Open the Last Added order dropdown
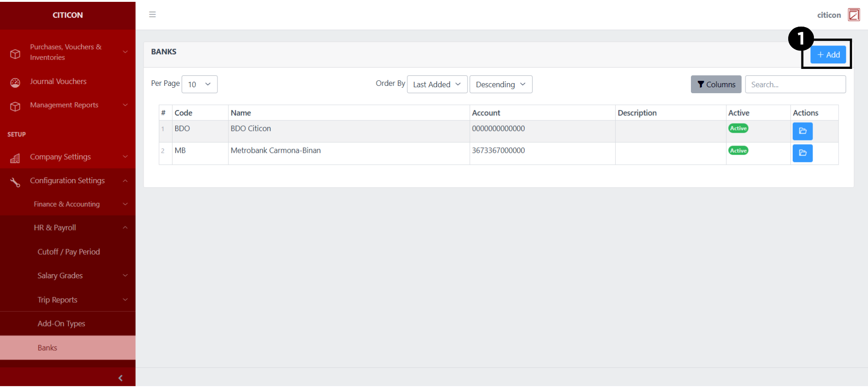The width and height of the screenshot is (868, 388). click(437, 84)
